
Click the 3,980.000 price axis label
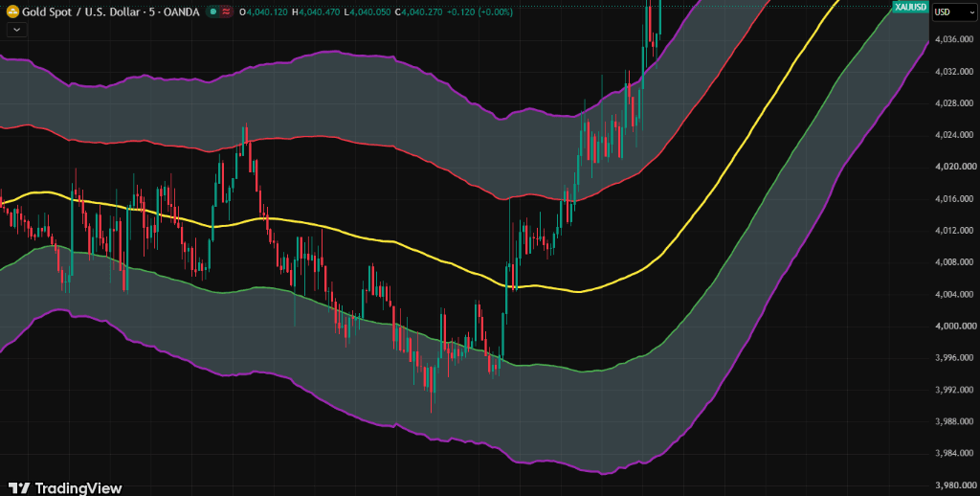pos(954,485)
